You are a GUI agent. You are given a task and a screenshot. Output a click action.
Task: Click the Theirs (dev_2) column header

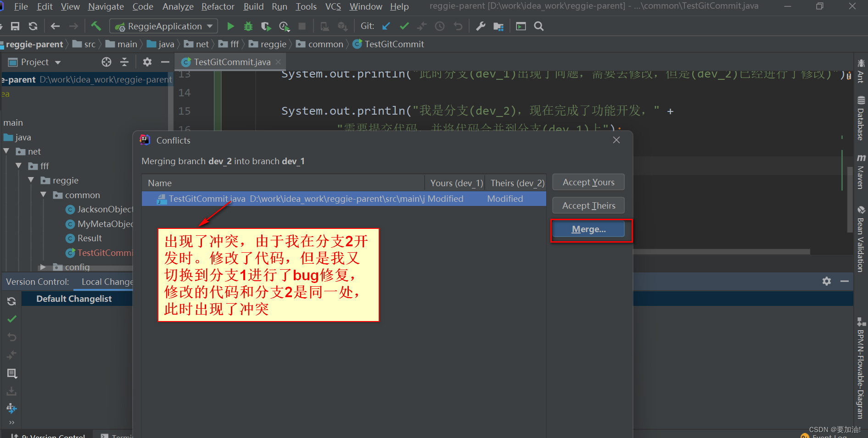click(516, 183)
